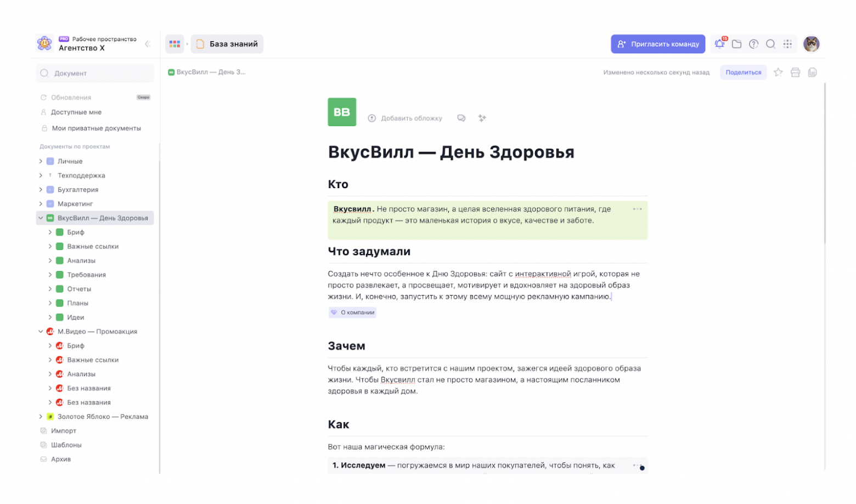Open the folder icon in the top bar

tap(737, 44)
